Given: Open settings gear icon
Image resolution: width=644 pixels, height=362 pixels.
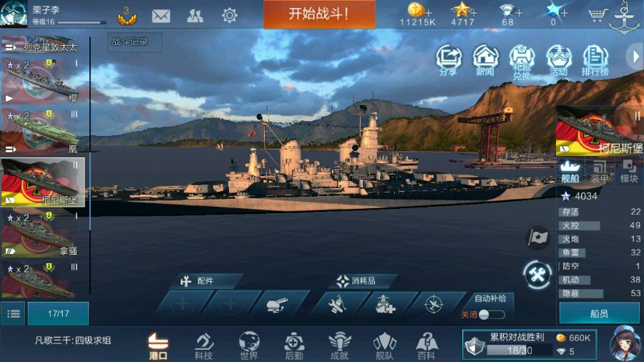Looking at the screenshot, I should (x=230, y=16).
